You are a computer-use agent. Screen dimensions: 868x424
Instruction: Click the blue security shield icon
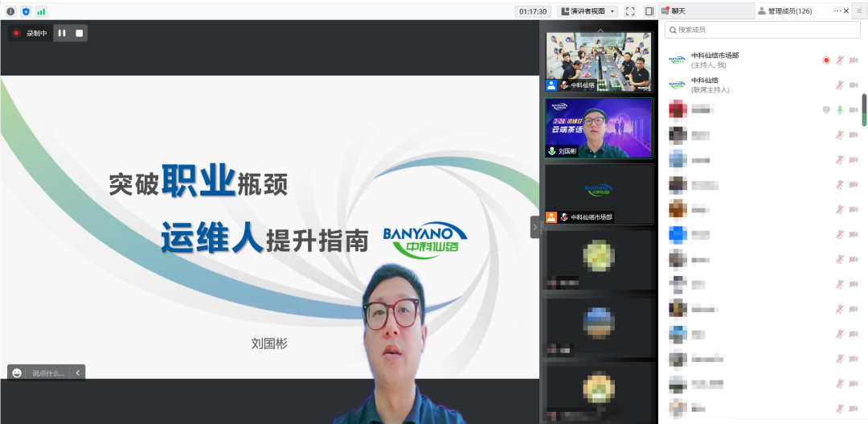point(26,11)
